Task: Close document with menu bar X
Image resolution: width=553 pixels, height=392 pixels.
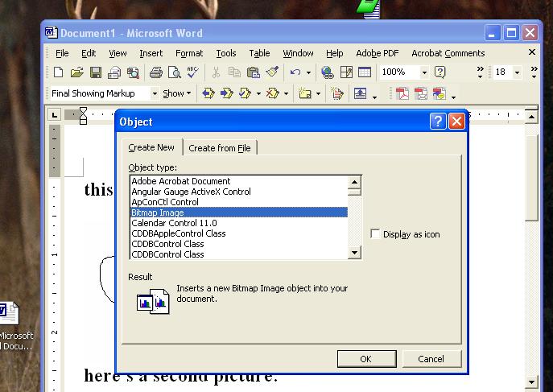Action: (x=532, y=52)
